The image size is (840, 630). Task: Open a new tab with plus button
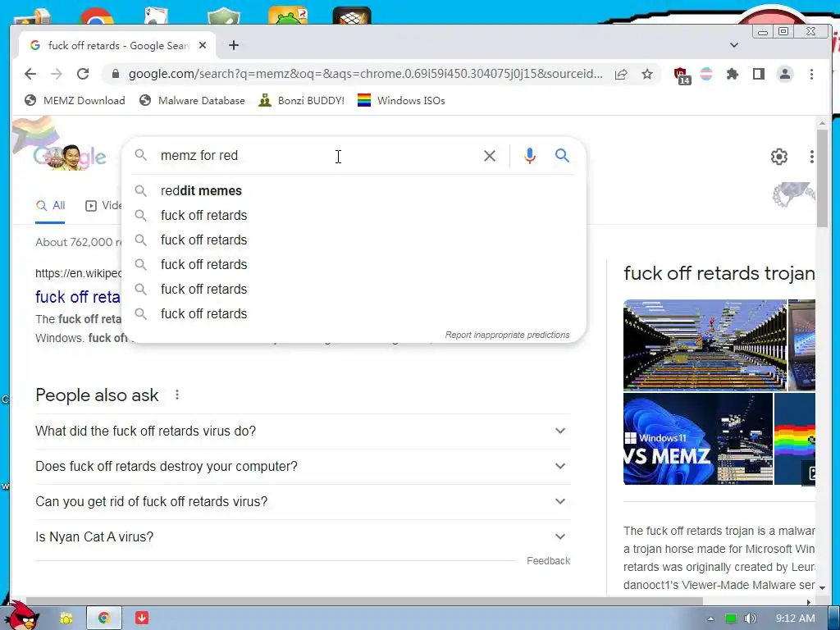tap(234, 46)
